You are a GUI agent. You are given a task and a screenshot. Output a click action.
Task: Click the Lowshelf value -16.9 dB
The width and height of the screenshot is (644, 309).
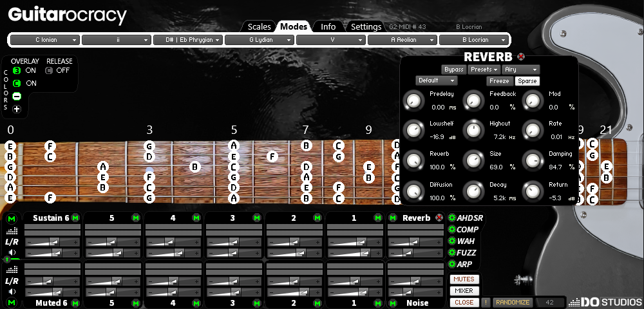[x=443, y=138]
